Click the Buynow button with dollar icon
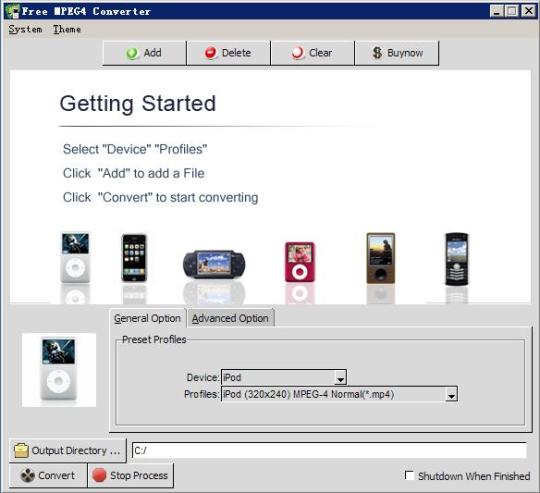The height and width of the screenshot is (493, 540). point(397,53)
